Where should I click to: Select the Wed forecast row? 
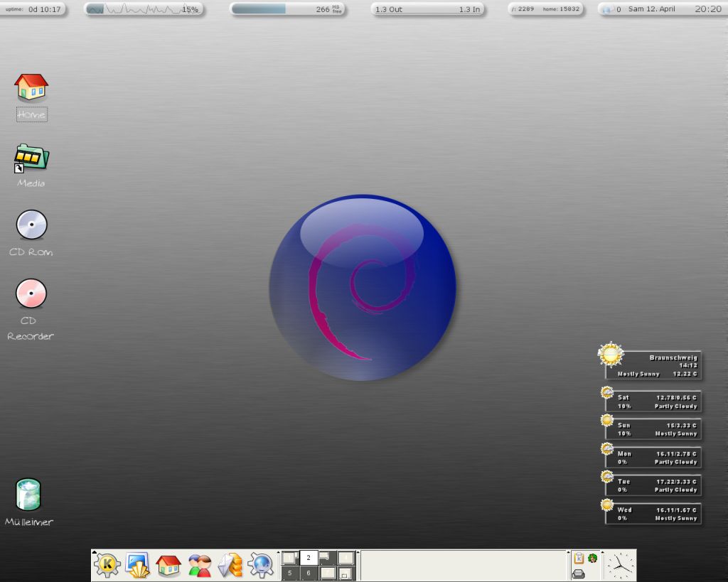pos(653,514)
